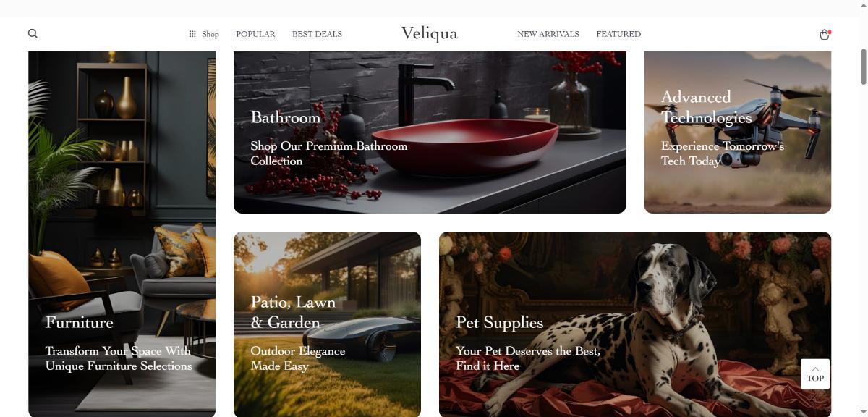Screen dimensions: 868x417
Task: Open the Patio, Lawn & Garden card
Action: [327, 324]
